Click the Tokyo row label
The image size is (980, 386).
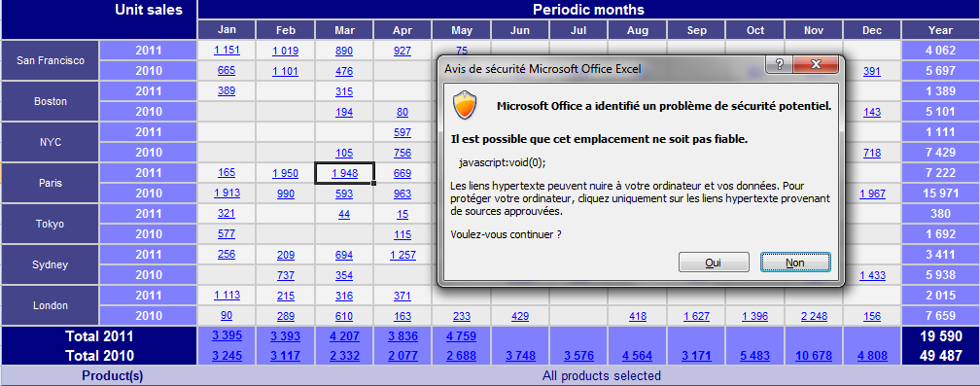pos(50,225)
